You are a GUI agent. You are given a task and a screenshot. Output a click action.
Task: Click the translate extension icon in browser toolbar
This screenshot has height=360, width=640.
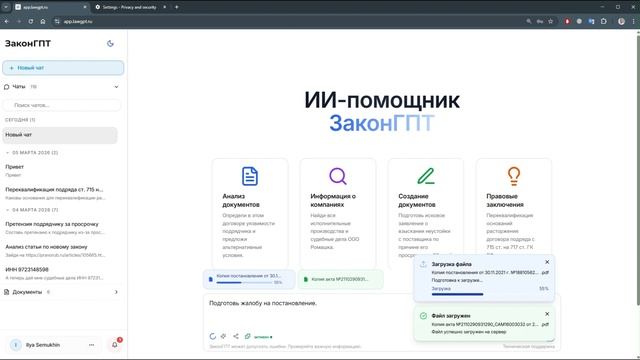[591, 21]
